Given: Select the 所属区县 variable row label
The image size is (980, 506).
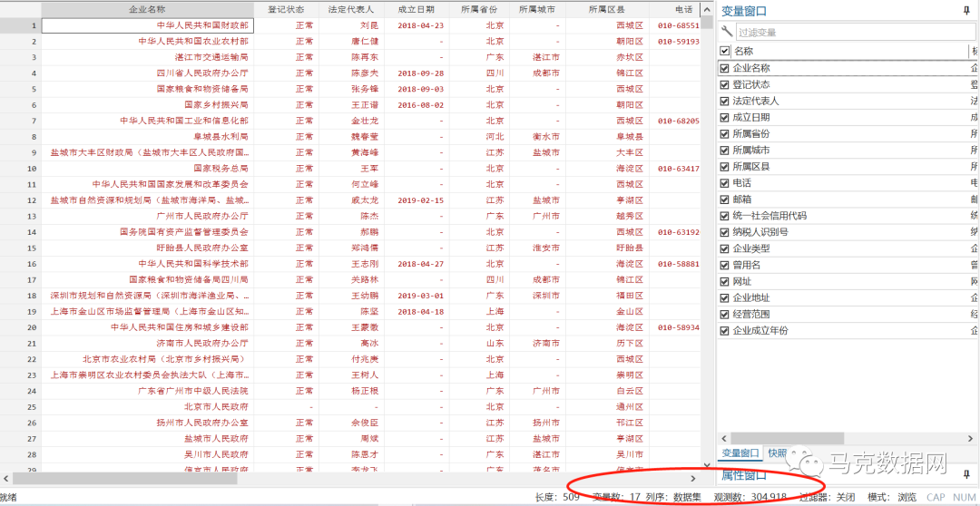Looking at the screenshot, I should tap(751, 167).
